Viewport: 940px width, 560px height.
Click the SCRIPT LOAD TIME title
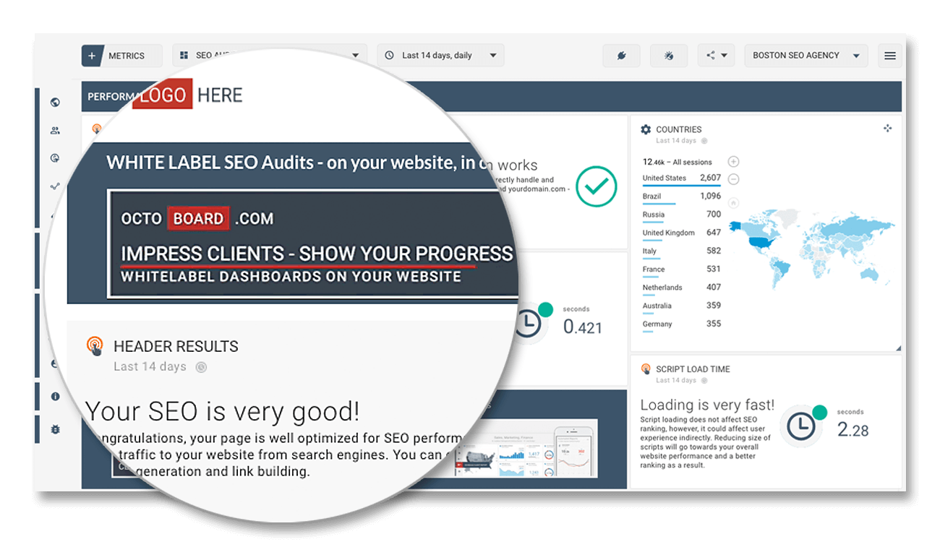click(693, 369)
